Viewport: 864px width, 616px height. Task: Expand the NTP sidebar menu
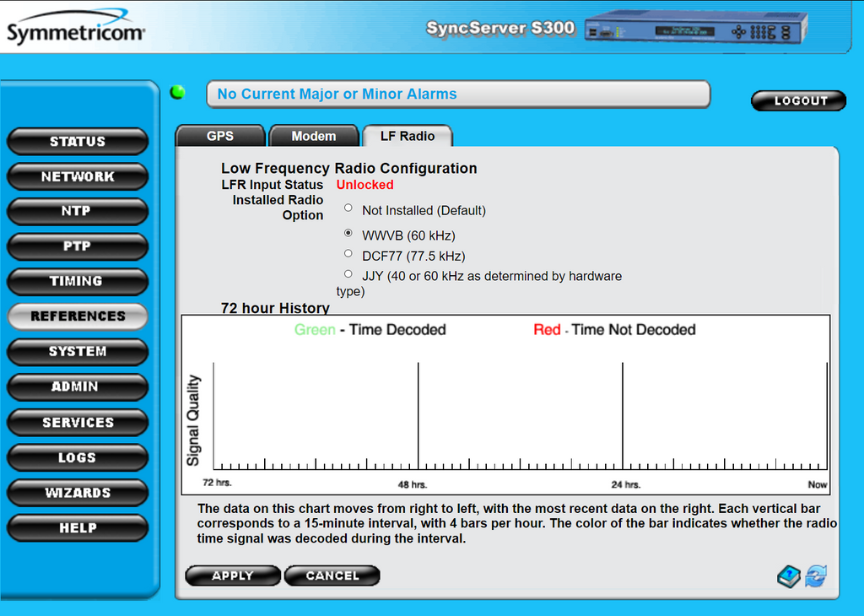pos(78,211)
